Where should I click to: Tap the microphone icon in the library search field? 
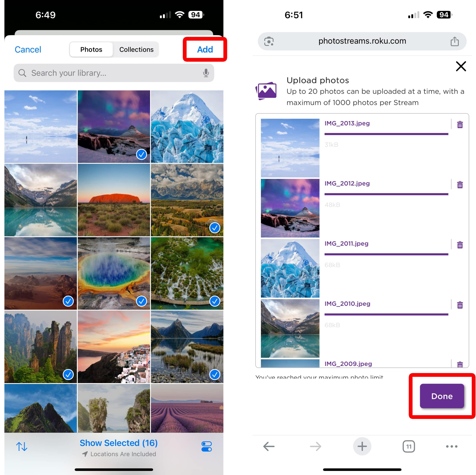pos(206,73)
